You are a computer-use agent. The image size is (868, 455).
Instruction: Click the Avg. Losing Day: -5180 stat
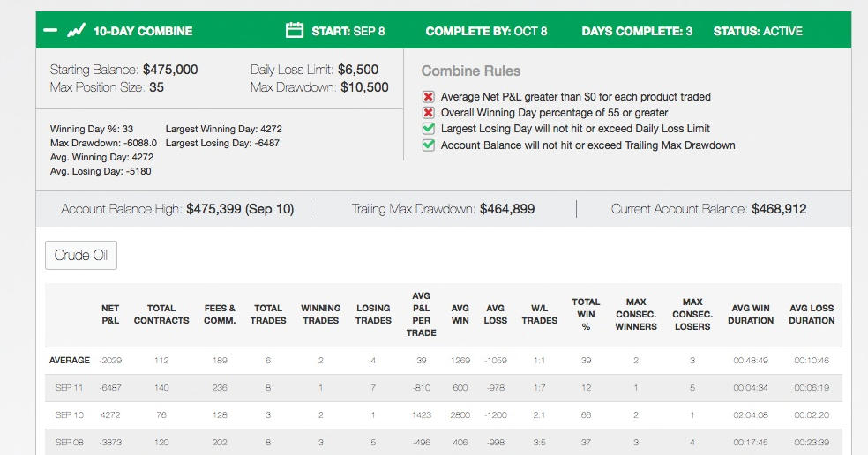pyautogui.click(x=101, y=172)
